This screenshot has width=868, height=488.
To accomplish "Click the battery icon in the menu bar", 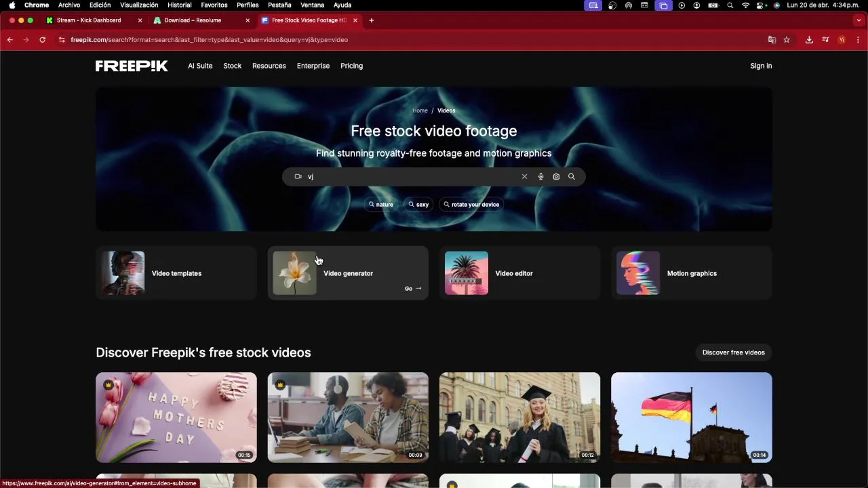I will click(713, 5).
